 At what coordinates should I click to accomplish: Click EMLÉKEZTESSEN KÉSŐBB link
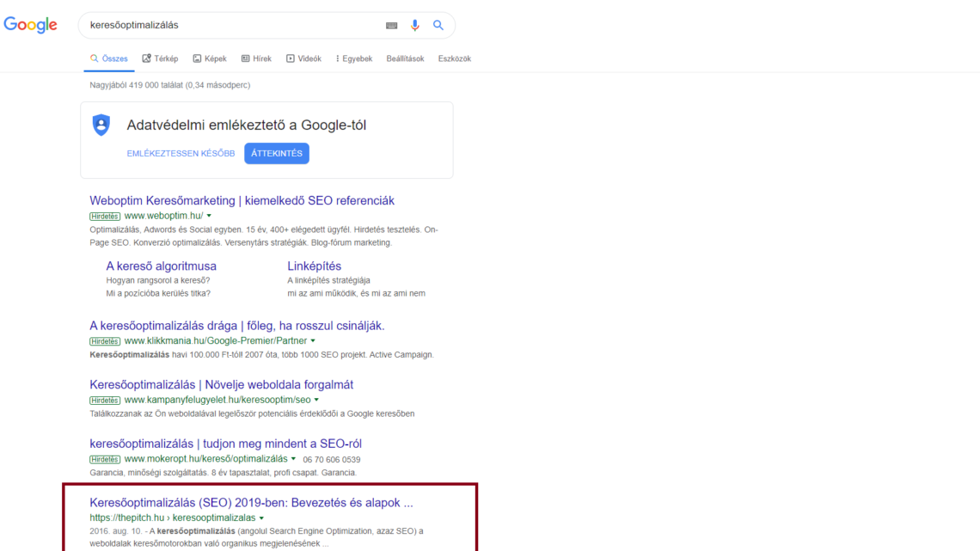[181, 154]
